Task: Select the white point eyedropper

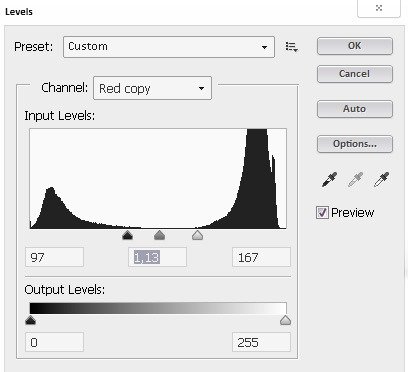Action: tap(381, 180)
